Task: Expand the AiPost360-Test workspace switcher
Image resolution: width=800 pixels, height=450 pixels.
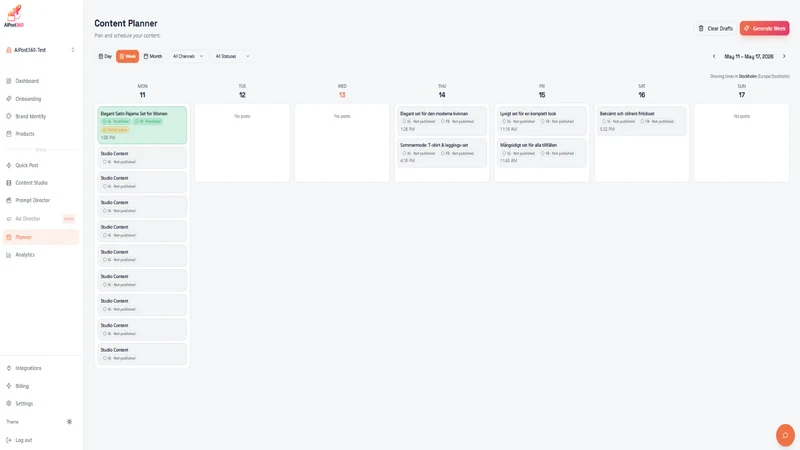Action: [41, 50]
